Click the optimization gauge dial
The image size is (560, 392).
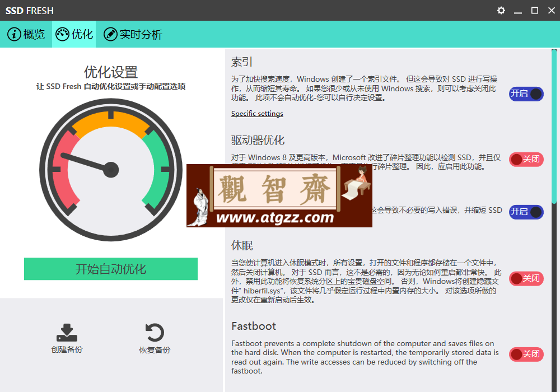(x=111, y=170)
